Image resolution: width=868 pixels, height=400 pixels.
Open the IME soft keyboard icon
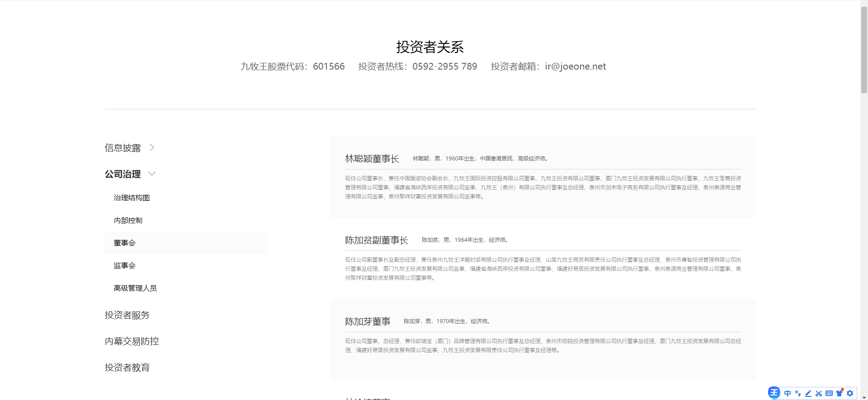pyautogui.click(x=829, y=393)
